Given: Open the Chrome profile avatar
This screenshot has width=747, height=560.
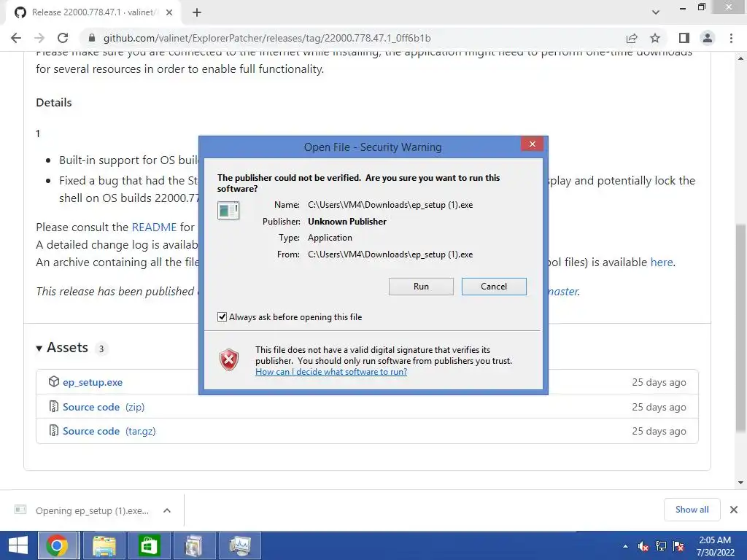Looking at the screenshot, I should [x=708, y=38].
